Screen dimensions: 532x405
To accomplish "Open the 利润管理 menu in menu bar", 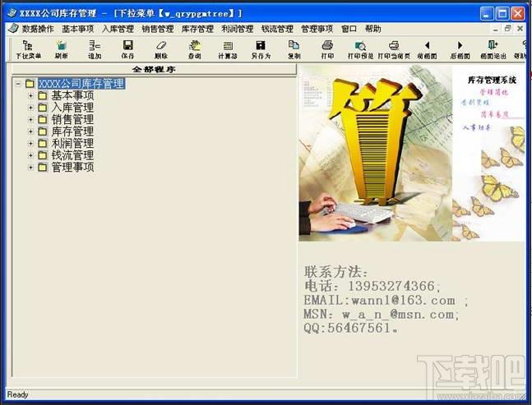I will [238, 29].
